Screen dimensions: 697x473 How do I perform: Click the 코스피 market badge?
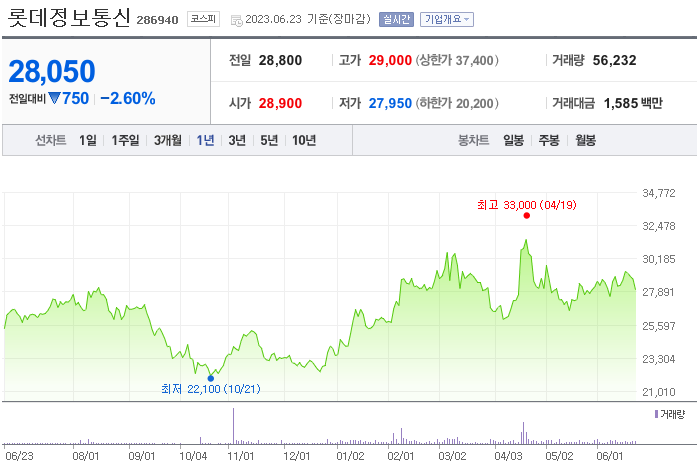click(203, 19)
